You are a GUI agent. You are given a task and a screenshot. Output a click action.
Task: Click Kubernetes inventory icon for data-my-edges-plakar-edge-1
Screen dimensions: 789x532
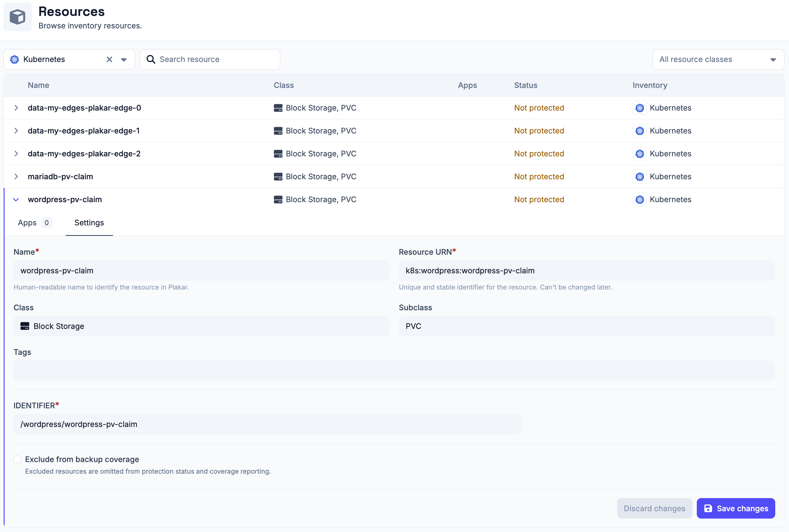(639, 131)
